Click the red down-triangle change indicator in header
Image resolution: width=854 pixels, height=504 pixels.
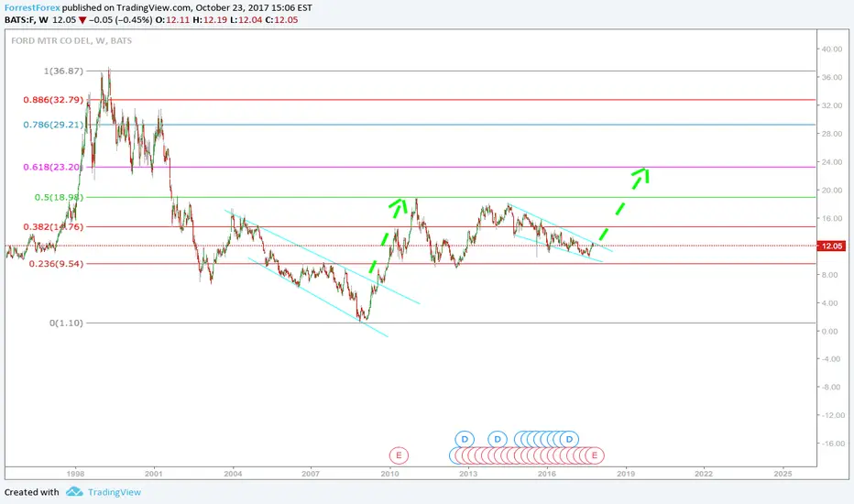82,20
